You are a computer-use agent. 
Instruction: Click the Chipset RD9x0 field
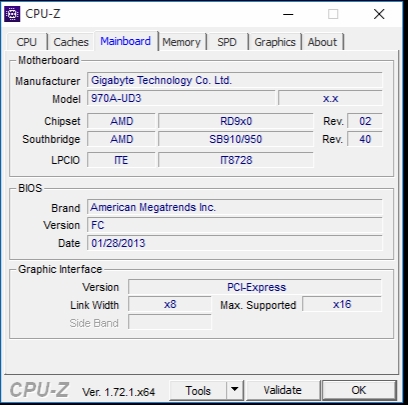click(236, 121)
